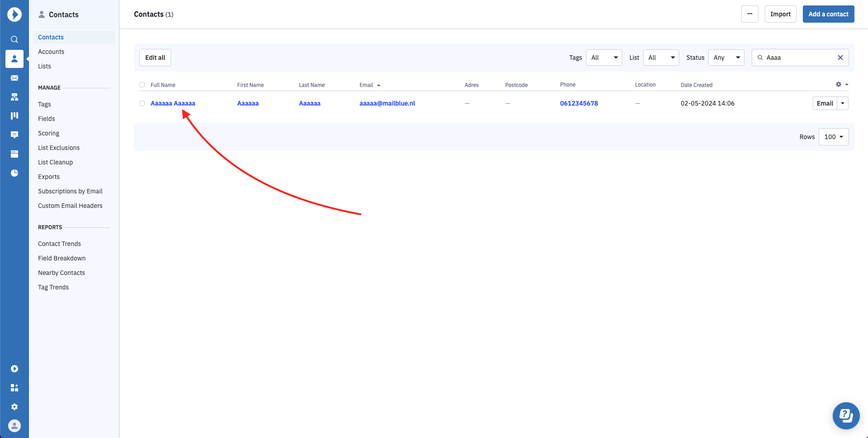The height and width of the screenshot is (438, 868).
Task: Sort by First Name column header
Action: point(250,85)
